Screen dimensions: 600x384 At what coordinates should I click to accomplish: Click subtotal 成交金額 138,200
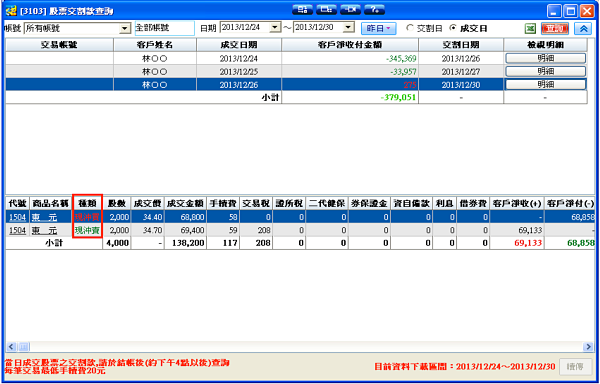pyautogui.click(x=186, y=243)
